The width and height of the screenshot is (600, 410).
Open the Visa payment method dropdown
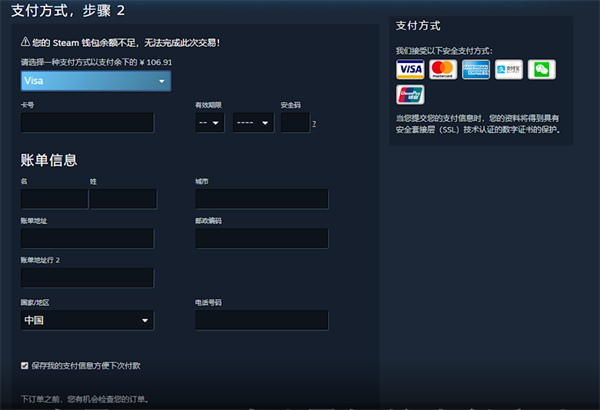pyautogui.click(x=96, y=81)
